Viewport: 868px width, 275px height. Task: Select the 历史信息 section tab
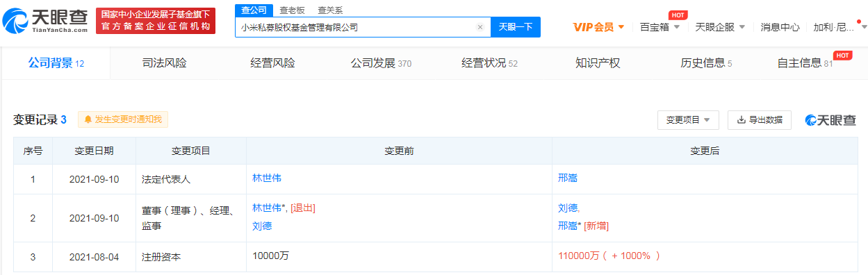pos(706,63)
